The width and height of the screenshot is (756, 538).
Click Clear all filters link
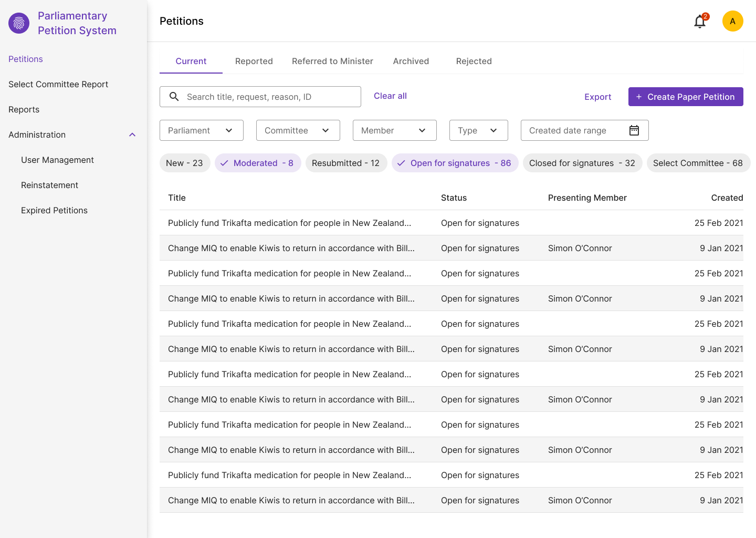(x=390, y=96)
